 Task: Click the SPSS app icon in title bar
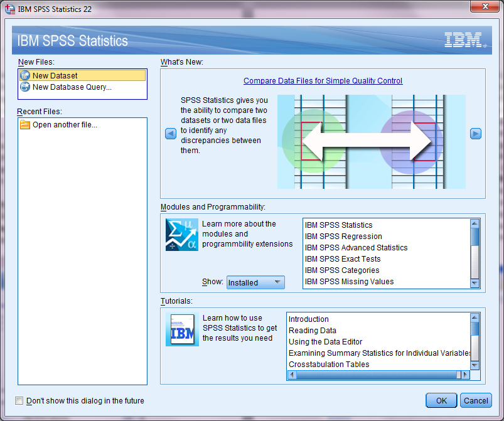[10, 9]
